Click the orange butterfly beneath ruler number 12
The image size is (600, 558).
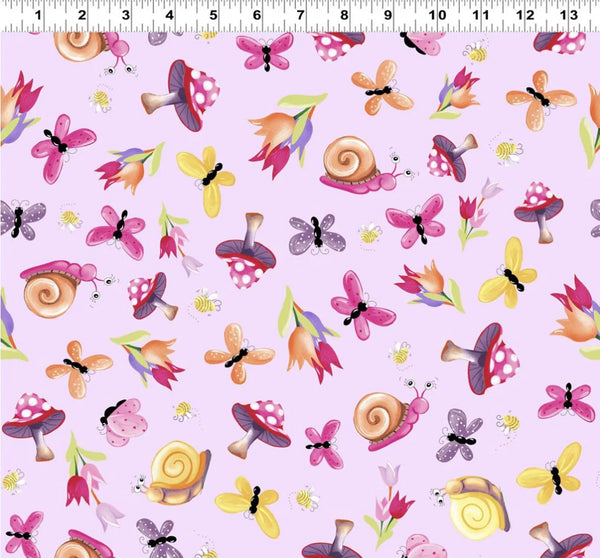click(540, 96)
